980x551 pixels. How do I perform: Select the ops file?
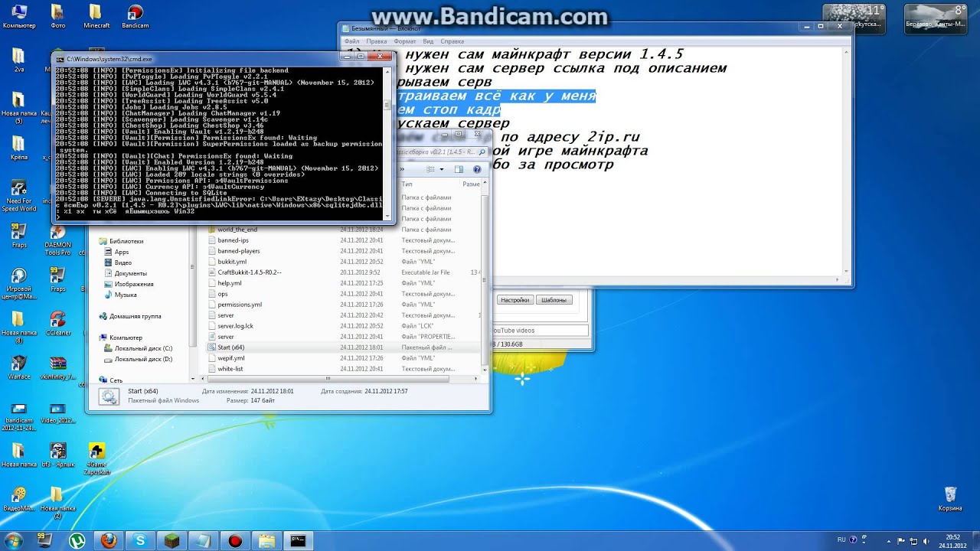[x=343, y=294]
